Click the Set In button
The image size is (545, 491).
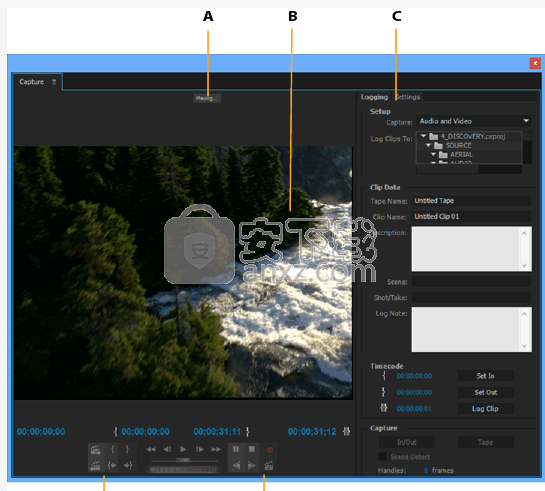point(485,376)
